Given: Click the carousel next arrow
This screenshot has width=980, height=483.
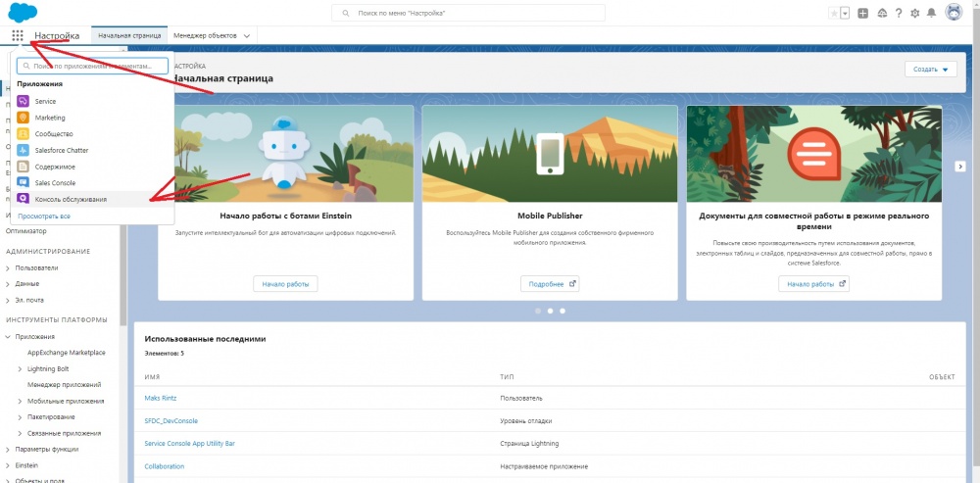Looking at the screenshot, I should pyautogui.click(x=960, y=167).
